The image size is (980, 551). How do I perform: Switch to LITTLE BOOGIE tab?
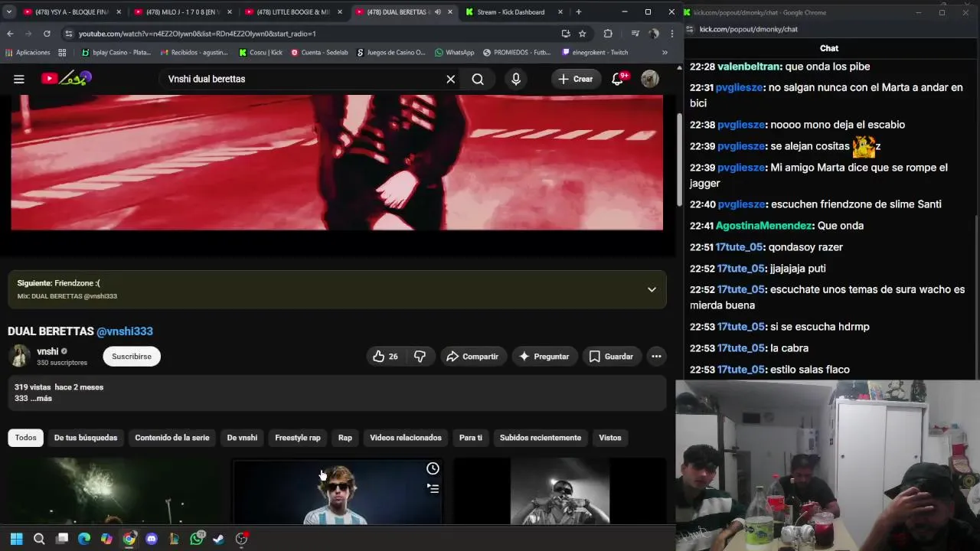click(293, 12)
